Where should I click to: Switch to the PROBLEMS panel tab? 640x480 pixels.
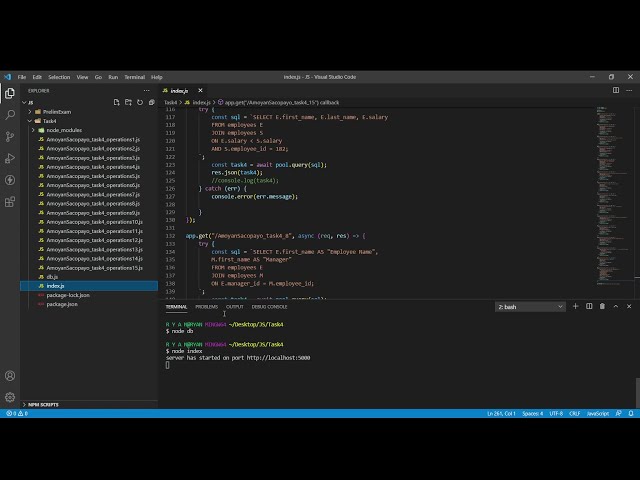pyautogui.click(x=207, y=307)
